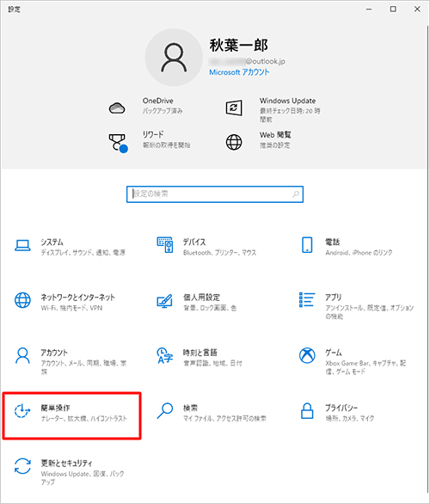Image resolution: width=430 pixels, height=504 pixels.
Task: Open the プライバシー padlock icon
Action: [x=307, y=410]
